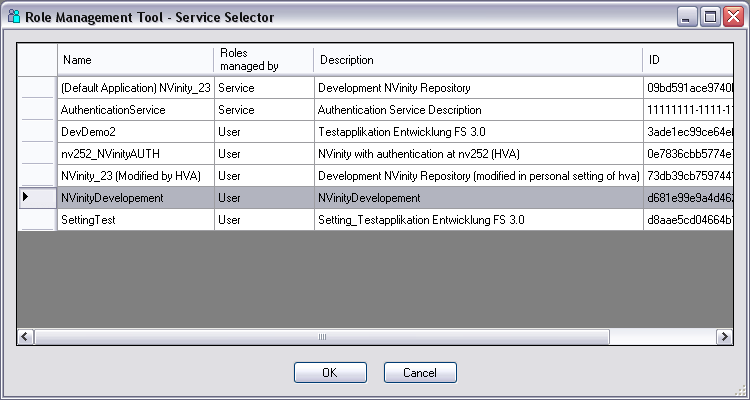Click the OK button

click(330, 373)
